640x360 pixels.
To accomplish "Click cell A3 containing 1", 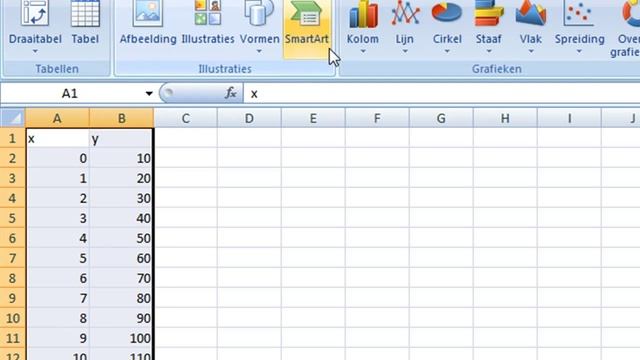I will [58, 178].
